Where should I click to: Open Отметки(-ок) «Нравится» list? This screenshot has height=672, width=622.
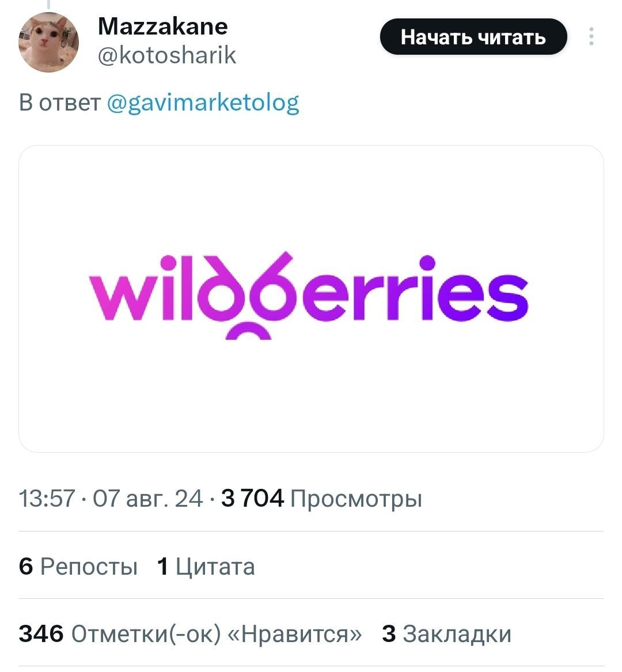pos(217,633)
